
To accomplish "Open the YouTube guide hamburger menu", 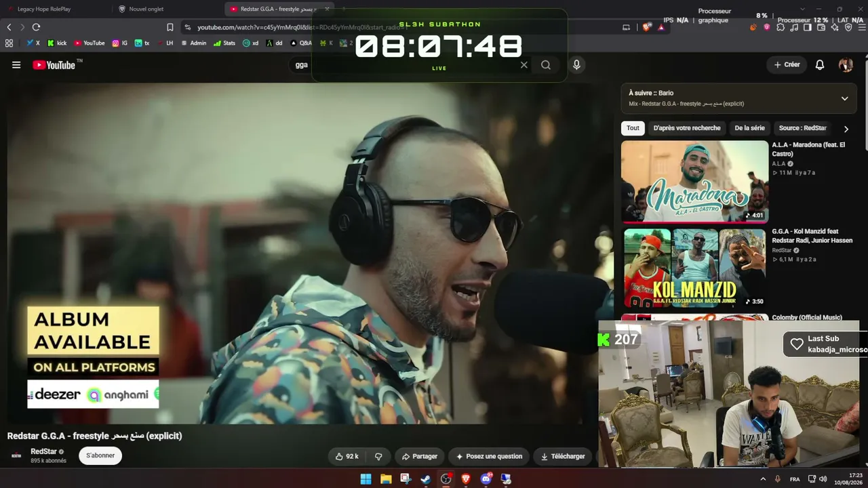I will click(16, 65).
